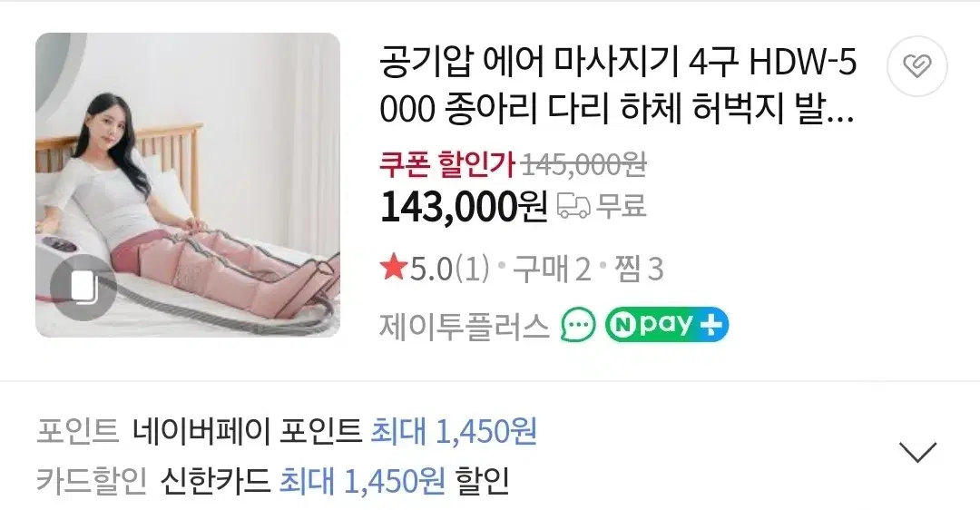Click the 카드할인 label

92,481
